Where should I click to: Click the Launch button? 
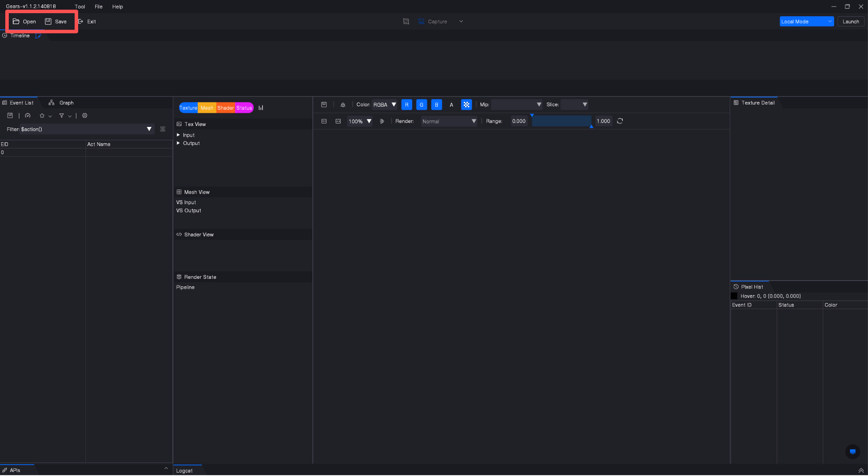850,22
